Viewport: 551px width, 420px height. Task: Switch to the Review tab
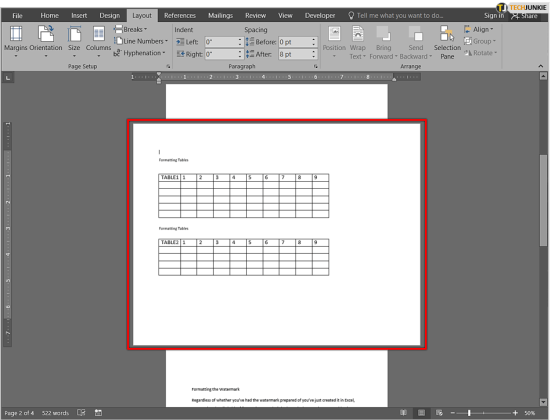(255, 15)
